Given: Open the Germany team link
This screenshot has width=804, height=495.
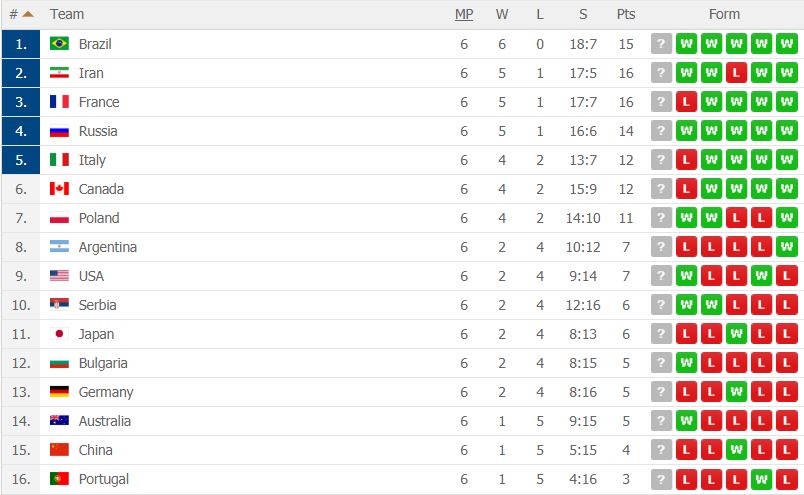Looking at the screenshot, I should click(106, 392).
